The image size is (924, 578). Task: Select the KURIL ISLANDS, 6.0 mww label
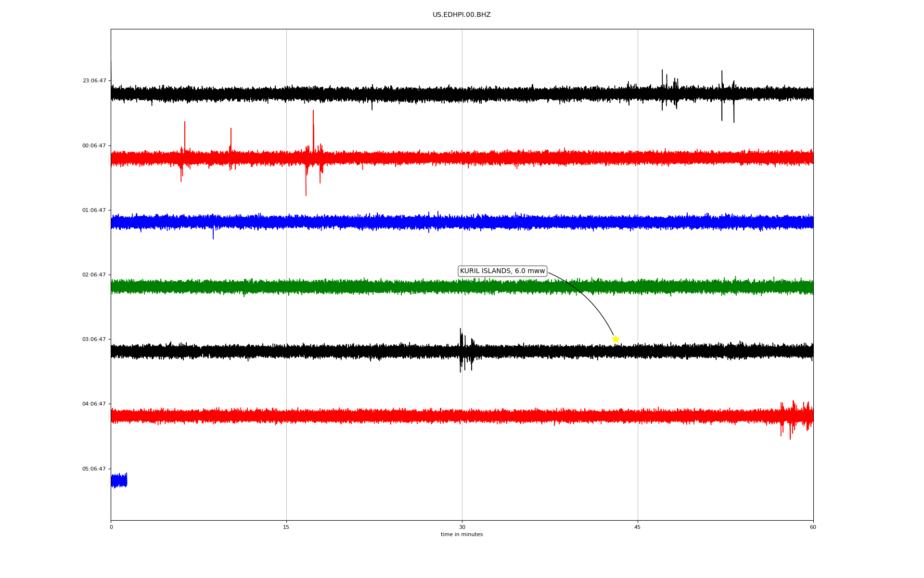pyautogui.click(x=502, y=271)
